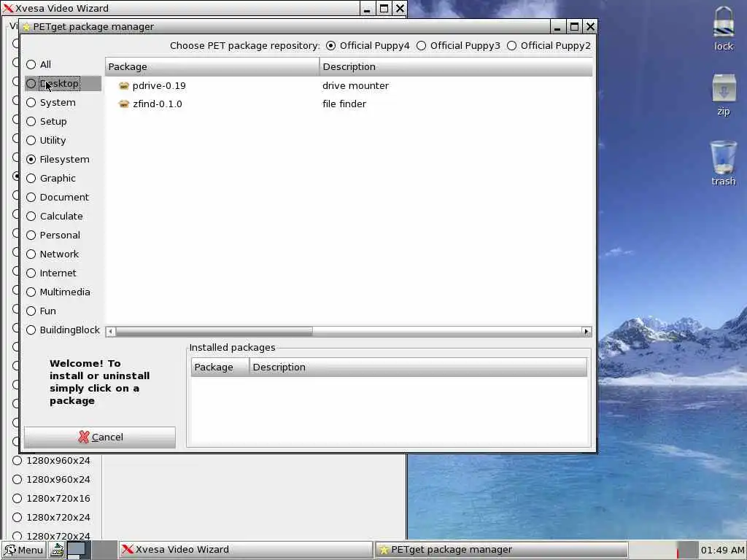Minimize the Xvesa Video Wizard window
The height and width of the screenshot is (560, 747).
click(367, 8)
